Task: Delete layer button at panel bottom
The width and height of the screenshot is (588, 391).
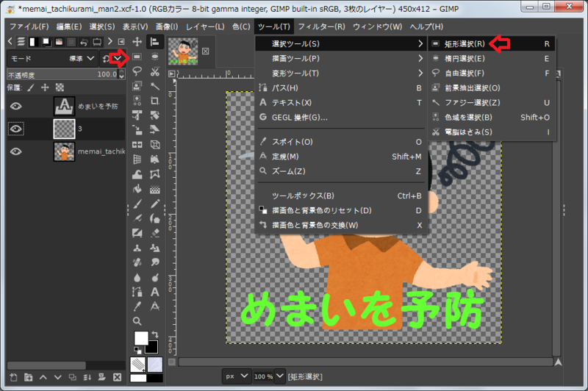Action: click(x=117, y=377)
